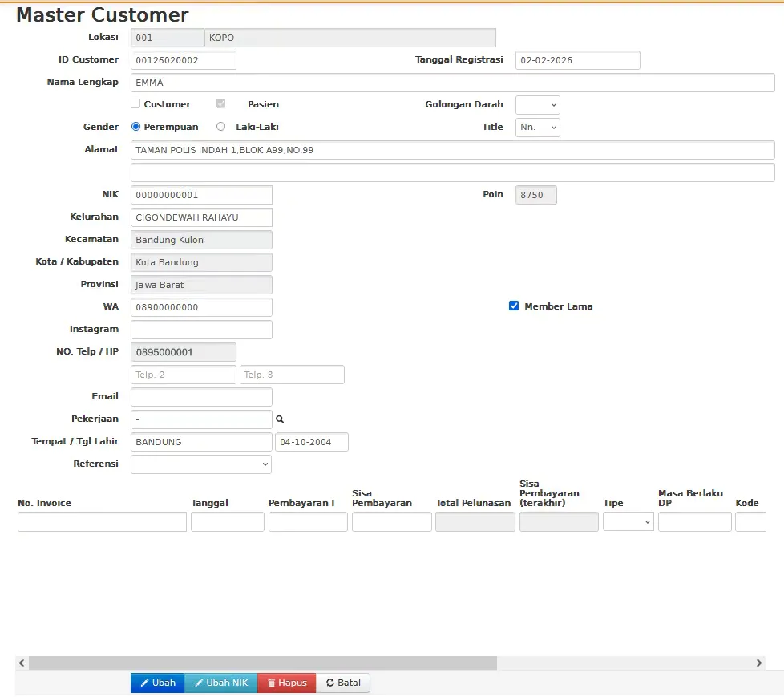Click the birth date field 04-10-2004
Viewport: 784px width, 697px height.
tap(312, 442)
